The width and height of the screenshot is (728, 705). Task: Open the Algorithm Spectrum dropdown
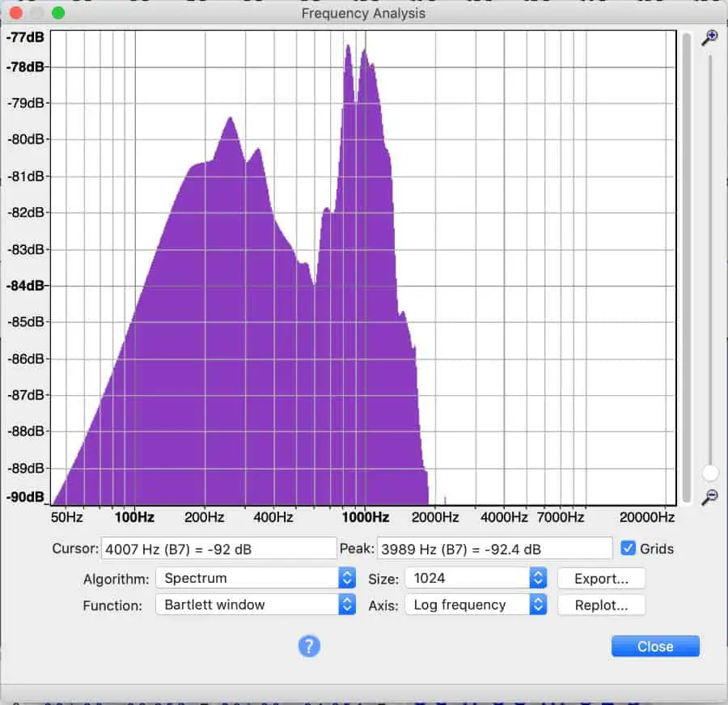(x=256, y=578)
